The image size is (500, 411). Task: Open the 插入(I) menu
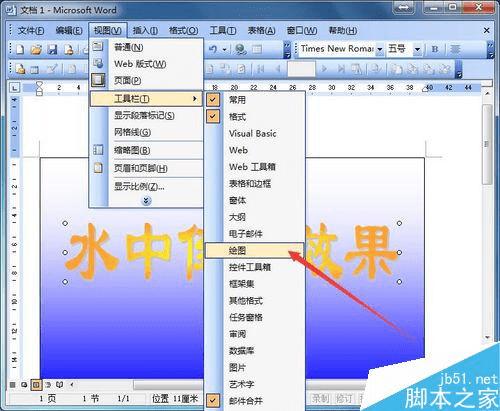tap(145, 31)
